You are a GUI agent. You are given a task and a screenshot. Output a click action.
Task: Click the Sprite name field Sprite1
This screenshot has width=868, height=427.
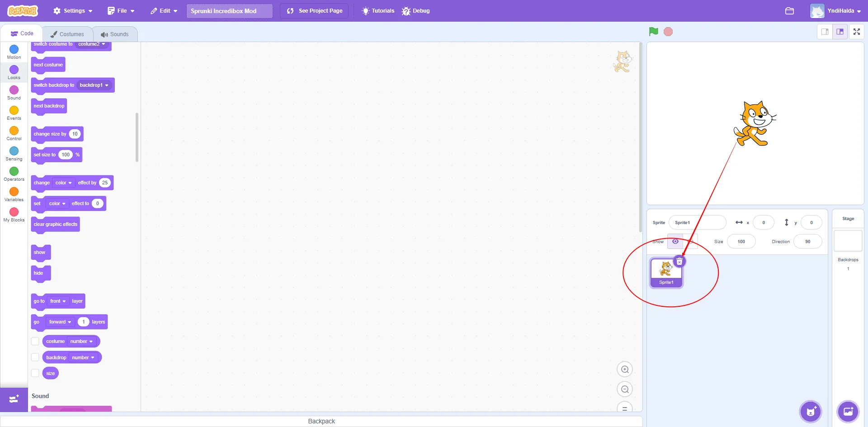(697, 222)
